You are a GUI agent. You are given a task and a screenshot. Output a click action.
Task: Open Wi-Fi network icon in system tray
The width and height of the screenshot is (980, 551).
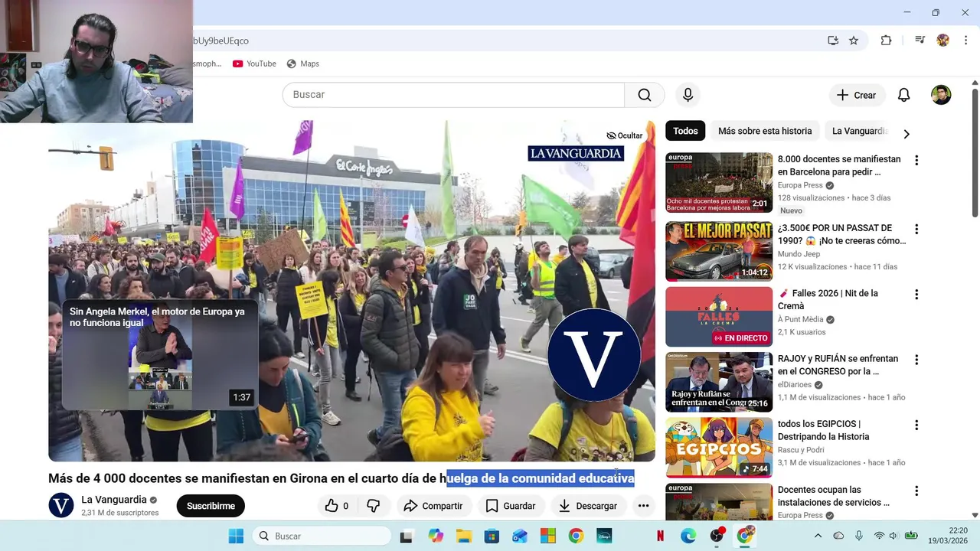coord(879,536)
